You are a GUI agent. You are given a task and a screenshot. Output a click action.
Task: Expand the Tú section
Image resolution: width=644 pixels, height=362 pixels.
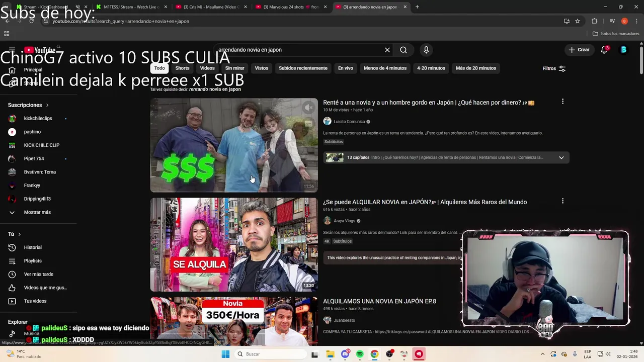point(14,234)
